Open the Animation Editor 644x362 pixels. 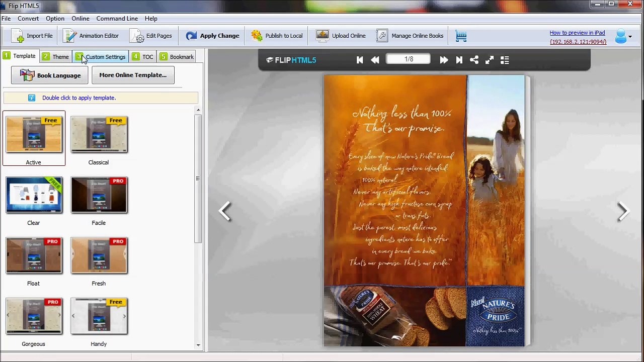click(91, 36)
